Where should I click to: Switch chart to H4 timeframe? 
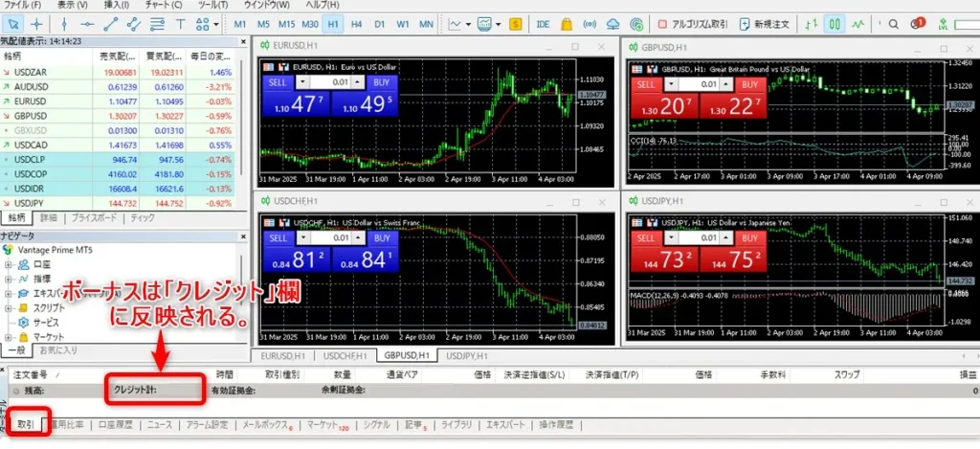(356, 24)
